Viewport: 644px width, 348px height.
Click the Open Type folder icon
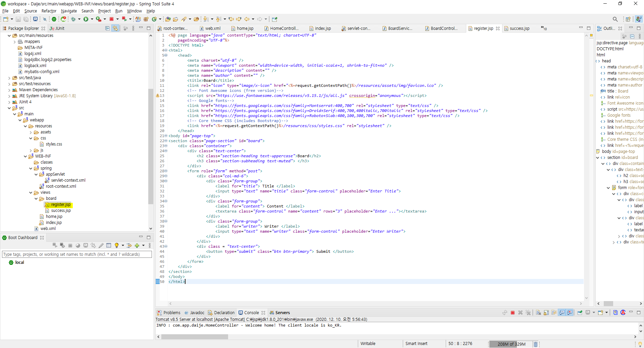[168, 19]
